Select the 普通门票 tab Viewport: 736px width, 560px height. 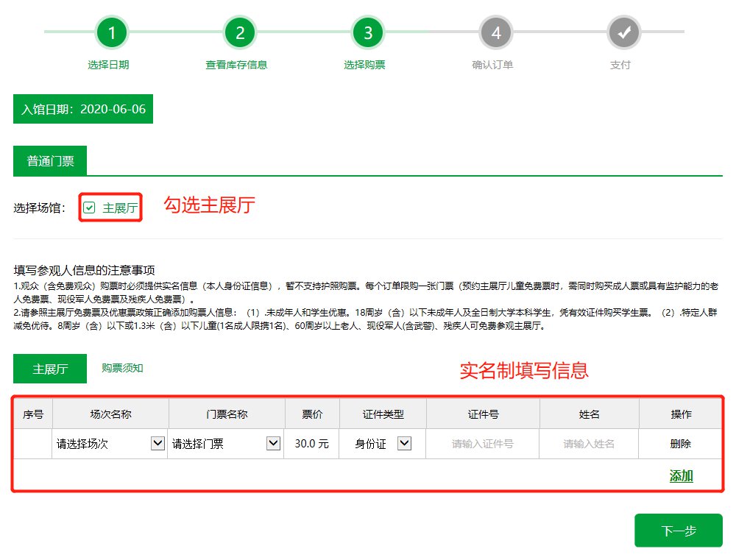(50, 161)
